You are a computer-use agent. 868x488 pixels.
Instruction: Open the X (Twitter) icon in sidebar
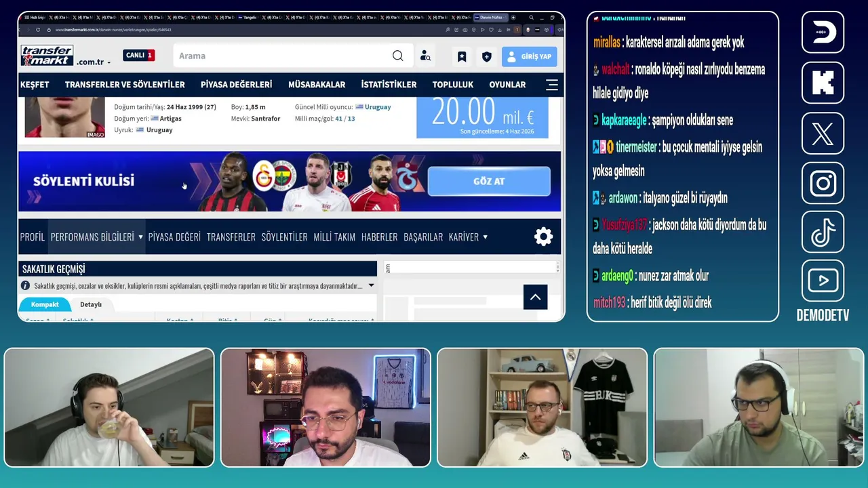coord(823,134)
